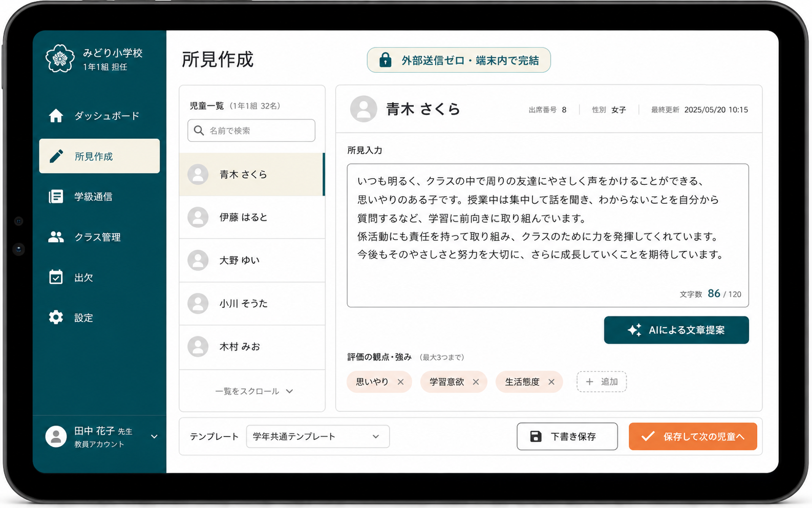Select 小川 そうた in the student list
The image size is (812, 508).
[x=252, y=304]
